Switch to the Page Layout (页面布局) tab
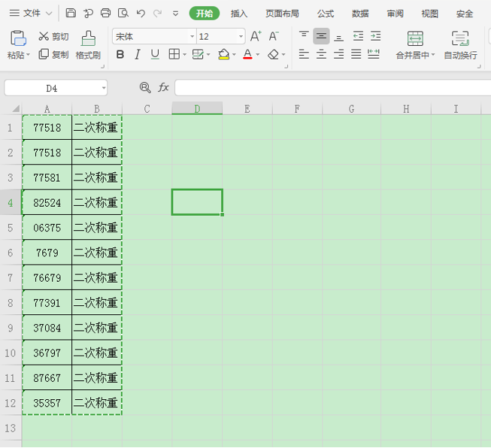This screenshot has height=448, width=491. click(282, 14)
